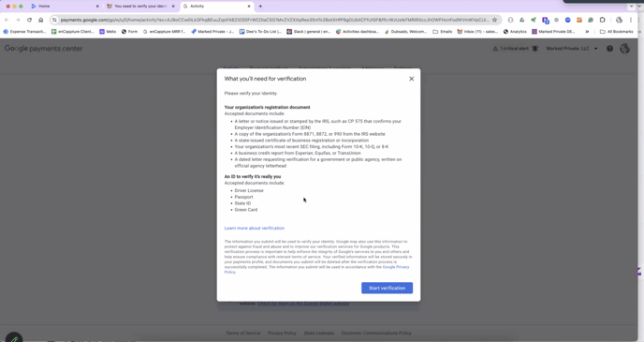The width and height of the screenshot is (644, 342).
Task: Open the Extensions puzzle icon
Action: (x=603, y=20)
